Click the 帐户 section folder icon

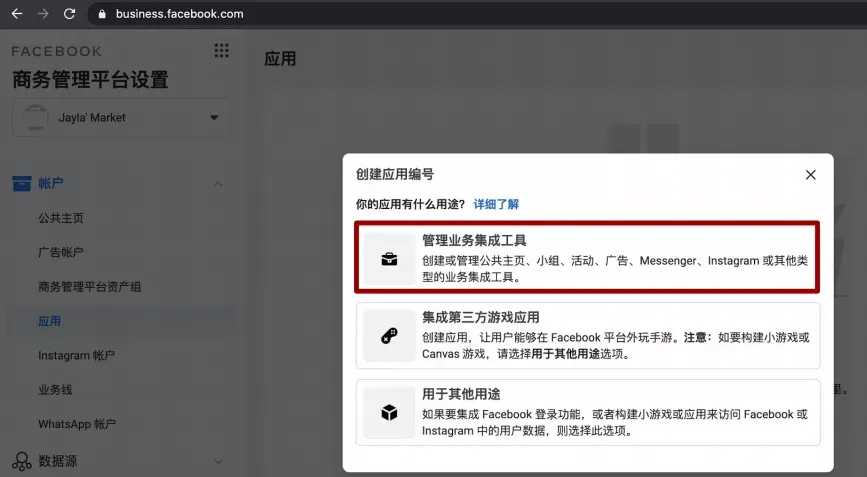(x=22, y=183)
